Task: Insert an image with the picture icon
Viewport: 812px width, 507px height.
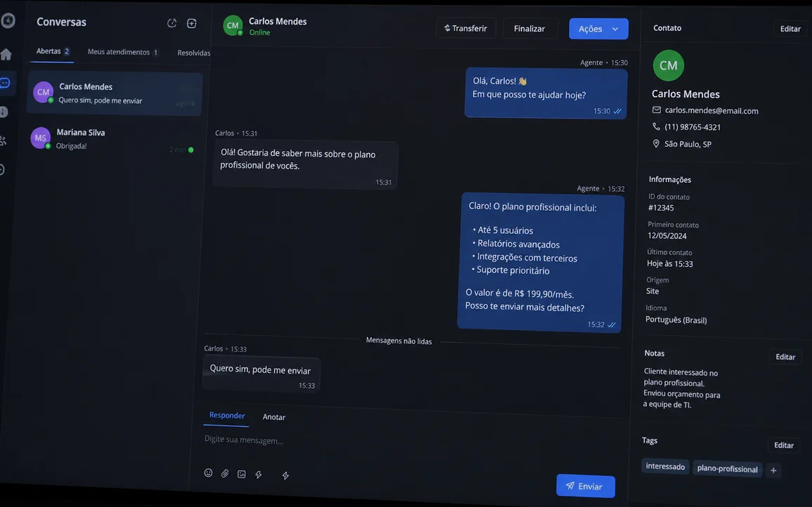Action: 242,474
